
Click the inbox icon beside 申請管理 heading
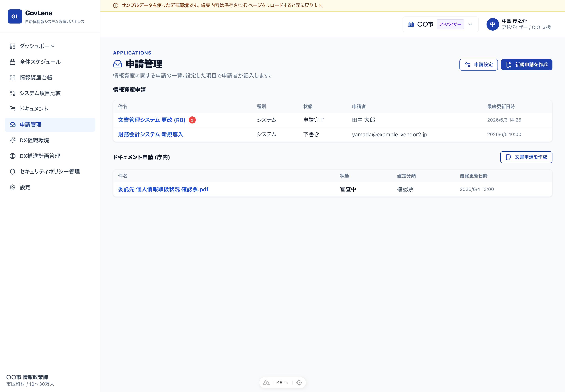118,64
